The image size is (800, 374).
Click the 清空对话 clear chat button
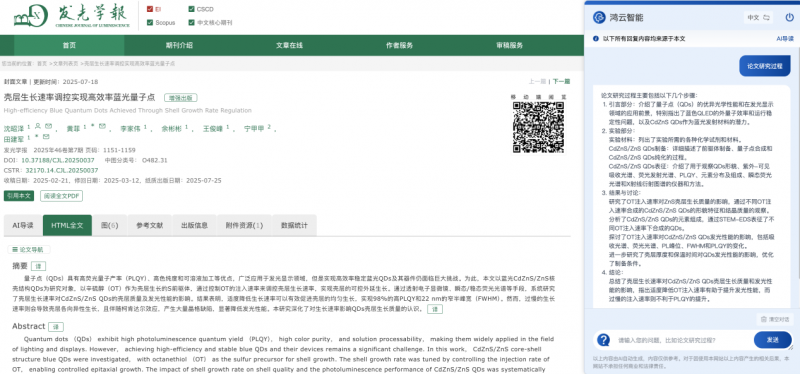[775, 319]
